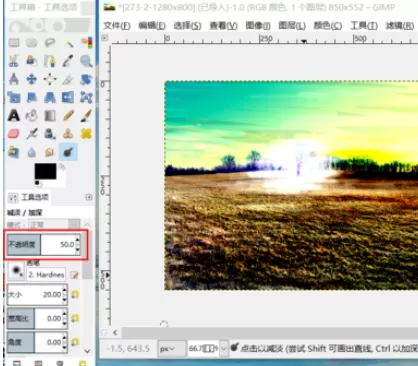
Task: Select the Heal tool
Action: point(86,134)
